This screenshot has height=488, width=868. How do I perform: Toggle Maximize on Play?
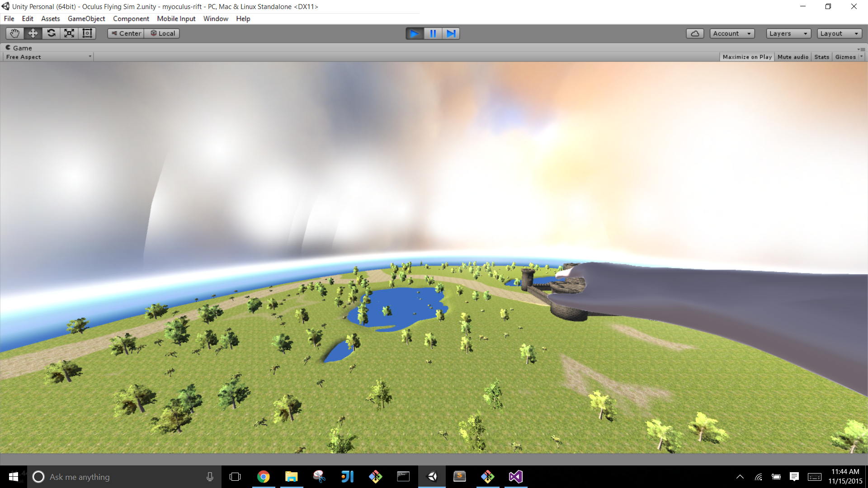747,57
